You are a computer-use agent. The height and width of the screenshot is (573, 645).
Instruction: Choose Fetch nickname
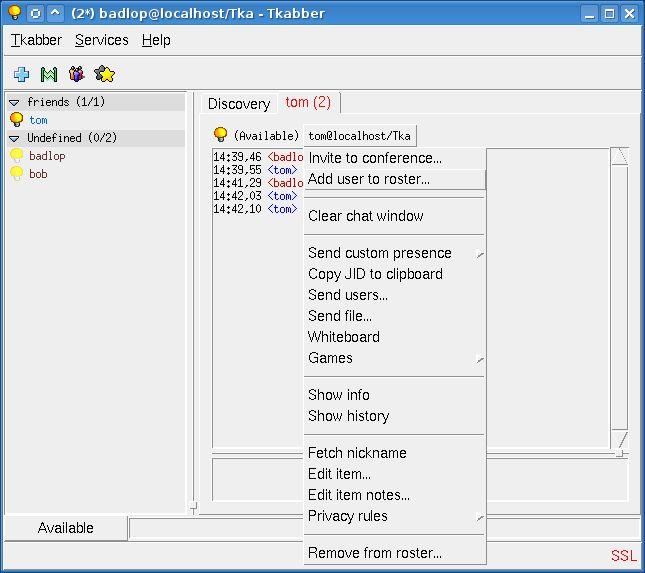[x=394, y=452]
